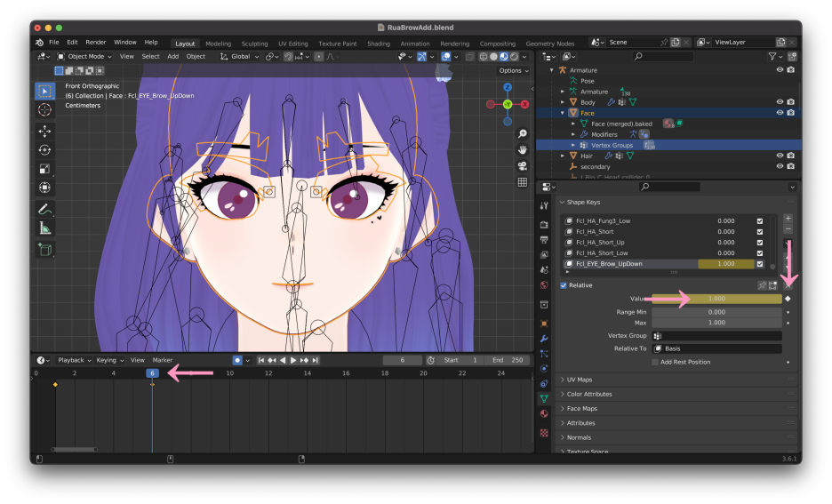Open the Render menu
Viewport: 832px width, 504px height.
[96, 43]
